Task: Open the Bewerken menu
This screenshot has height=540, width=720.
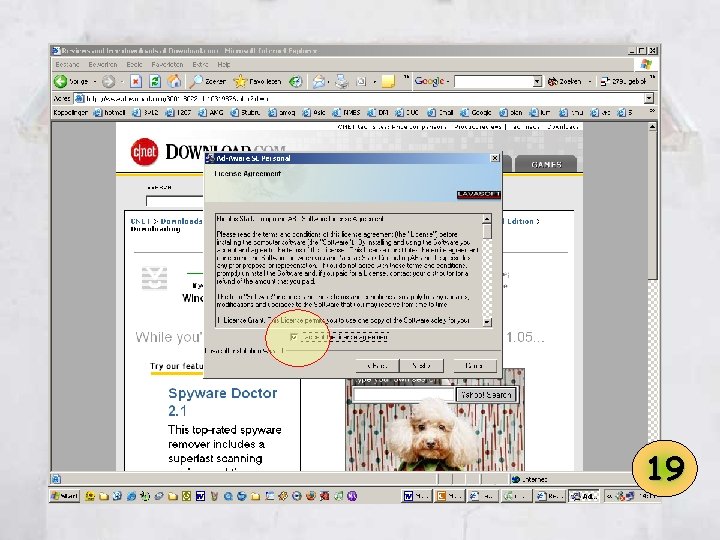Action: coord(103,65)
